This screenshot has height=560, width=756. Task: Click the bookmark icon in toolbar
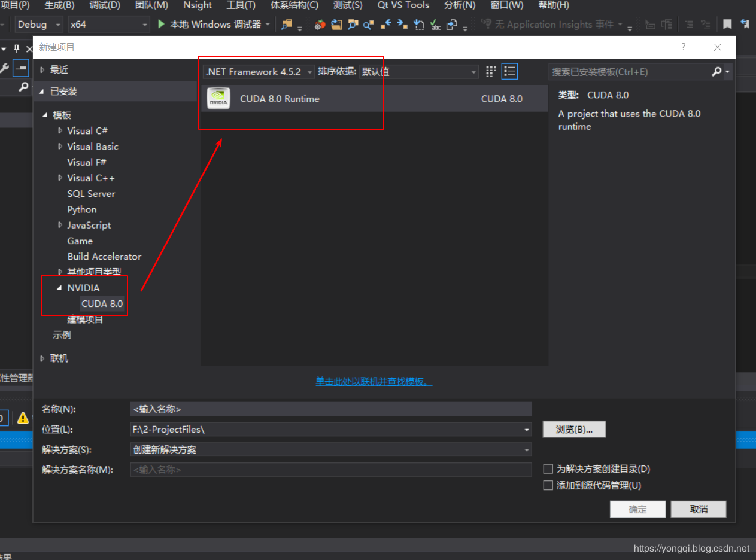click(x=727, y=25)
